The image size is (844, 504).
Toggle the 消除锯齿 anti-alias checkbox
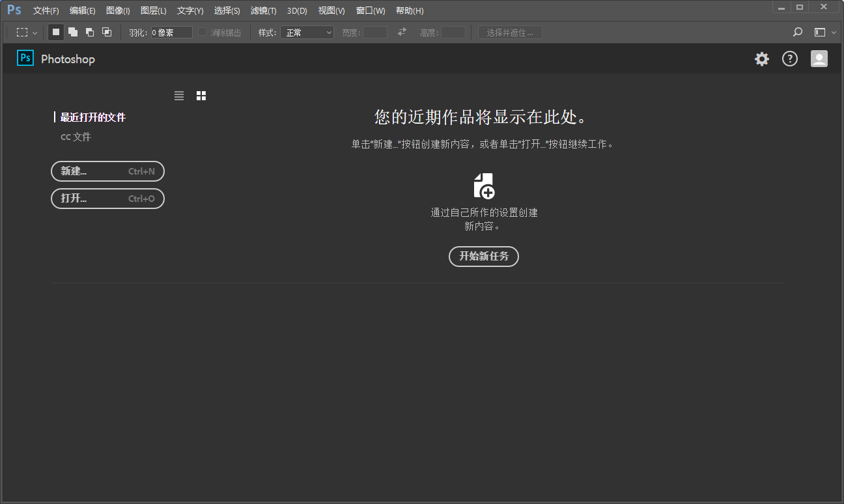pyautogui.click(x=202, y=32)
